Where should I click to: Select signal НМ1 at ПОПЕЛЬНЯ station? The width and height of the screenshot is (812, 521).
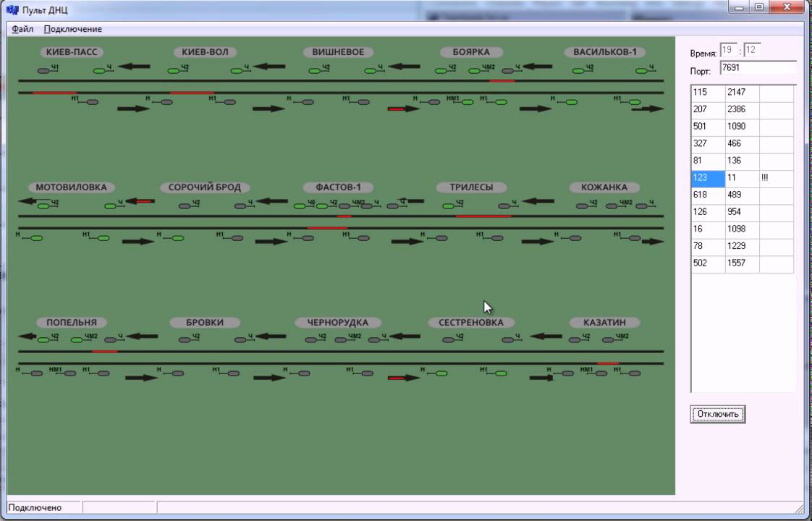tap(70, 373)
